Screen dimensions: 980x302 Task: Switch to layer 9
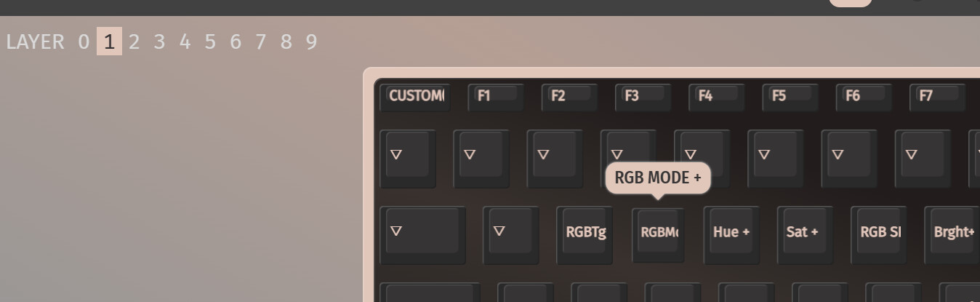pyautogui.click(x=311, y=41)
